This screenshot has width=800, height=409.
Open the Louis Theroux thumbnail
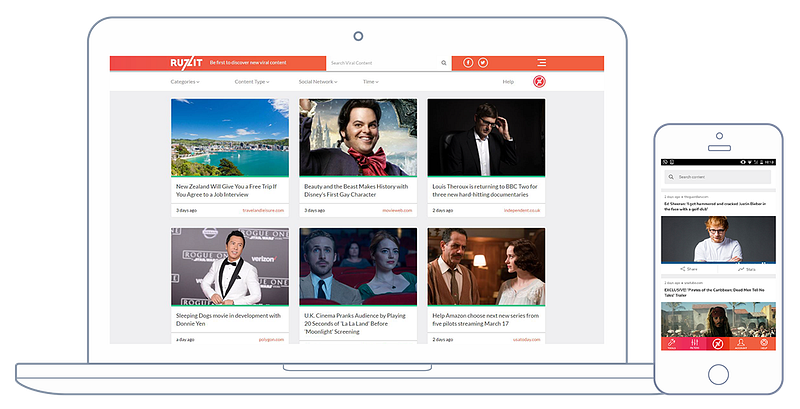click(x=486, y=138)
